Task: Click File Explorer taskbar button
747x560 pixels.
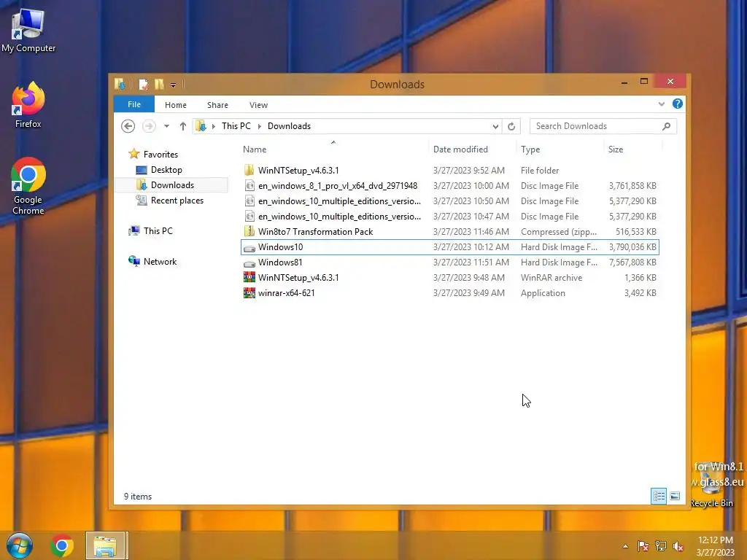Action: tap(107, 545)
